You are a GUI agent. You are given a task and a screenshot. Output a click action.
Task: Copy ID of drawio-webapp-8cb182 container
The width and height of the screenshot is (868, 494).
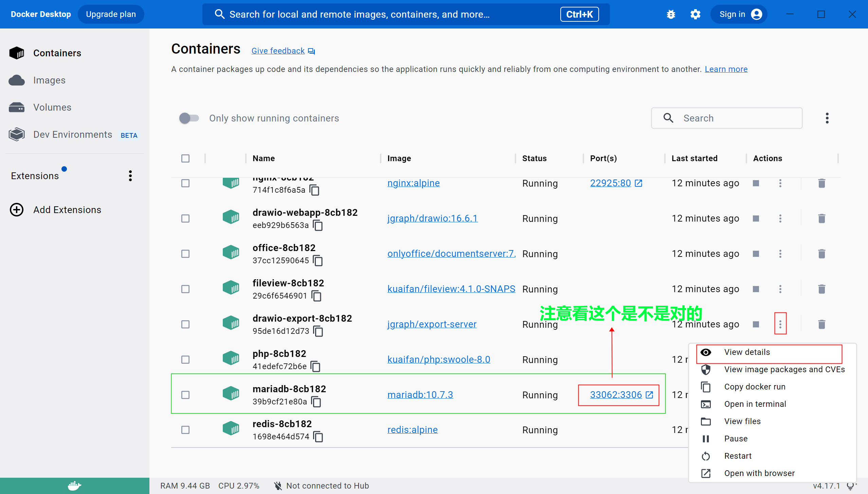pos(318,226)
